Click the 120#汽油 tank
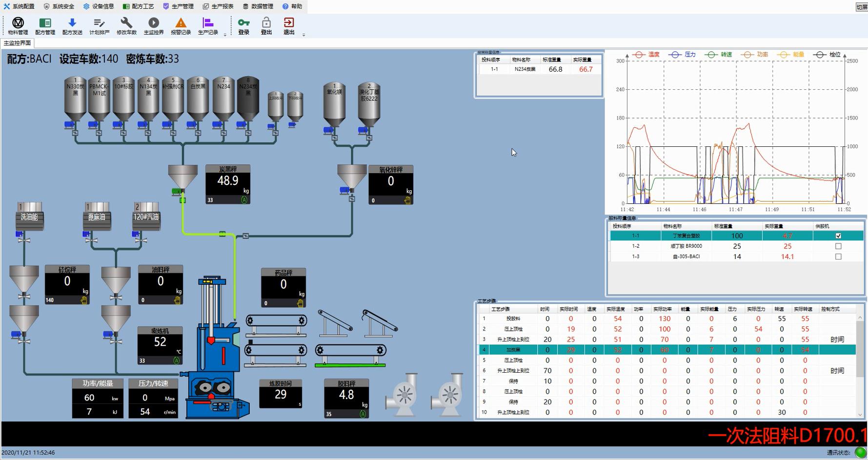 click(146, 217)
